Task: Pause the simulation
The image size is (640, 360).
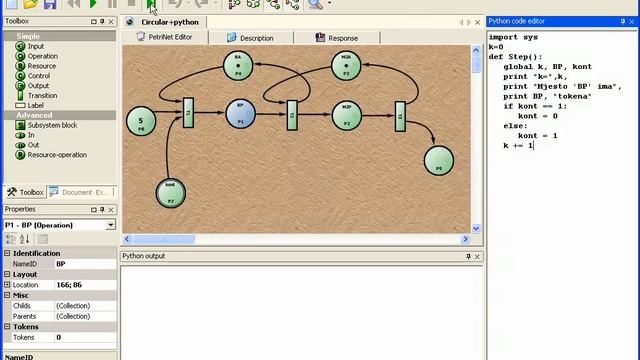Action: point(112,4)
